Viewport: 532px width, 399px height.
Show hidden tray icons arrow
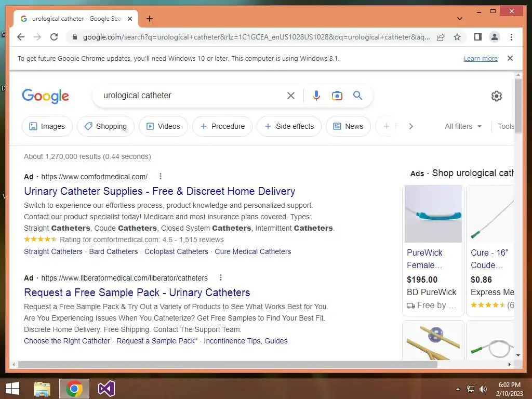point(458,389)
